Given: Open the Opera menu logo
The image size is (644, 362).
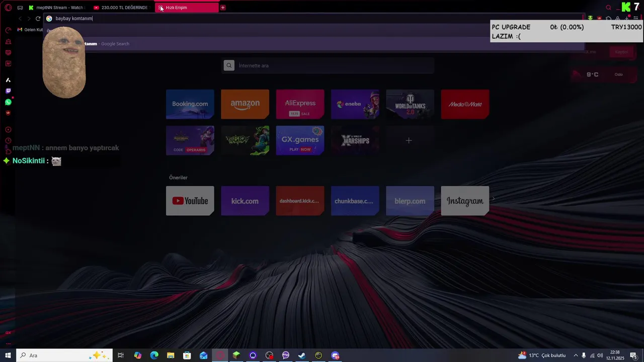Looking at the screenshot, I should click(8, 8).
